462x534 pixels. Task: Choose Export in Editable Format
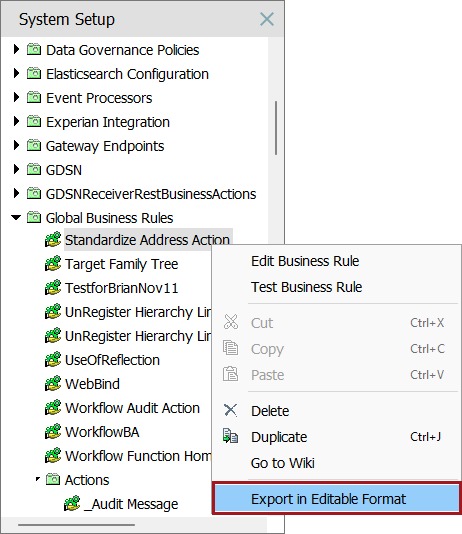coord(337,499)
